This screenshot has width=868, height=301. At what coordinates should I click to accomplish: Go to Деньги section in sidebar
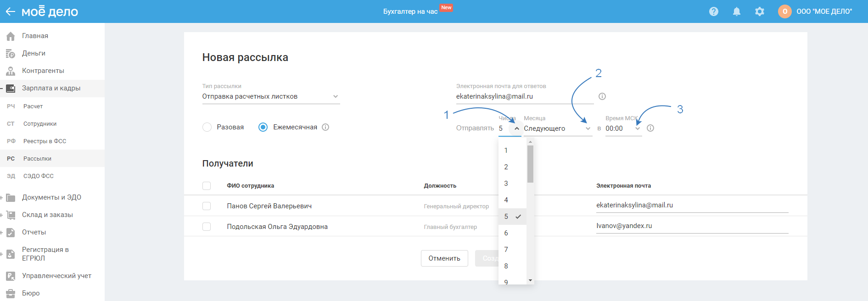[x=34, y=53]
